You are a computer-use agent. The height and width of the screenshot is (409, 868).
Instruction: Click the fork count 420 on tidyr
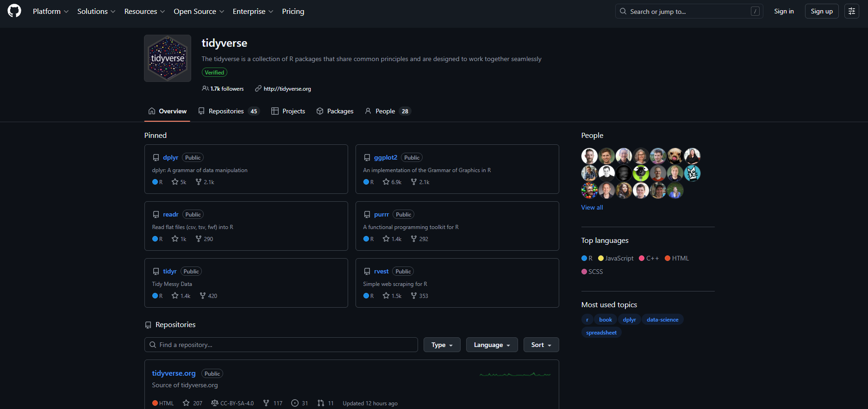[208, 296]
